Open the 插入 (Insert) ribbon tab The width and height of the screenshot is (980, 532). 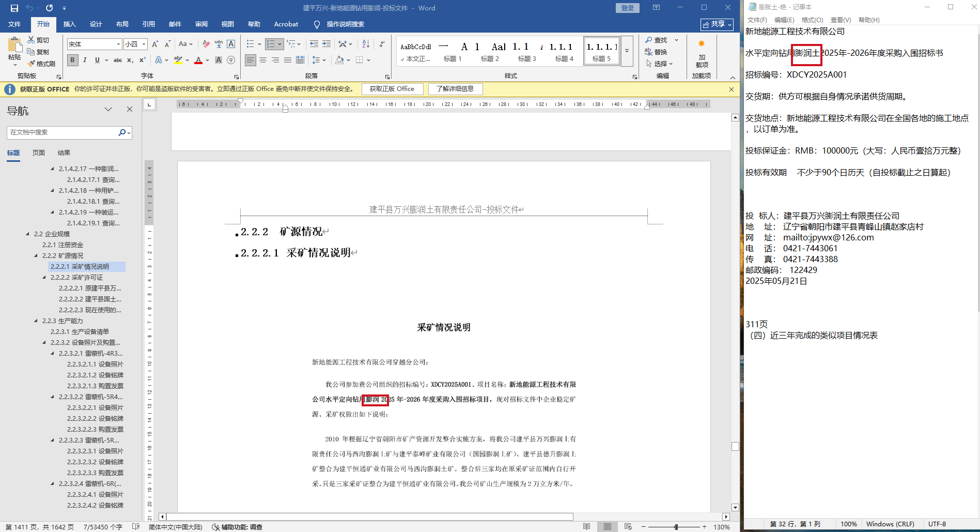69,24
